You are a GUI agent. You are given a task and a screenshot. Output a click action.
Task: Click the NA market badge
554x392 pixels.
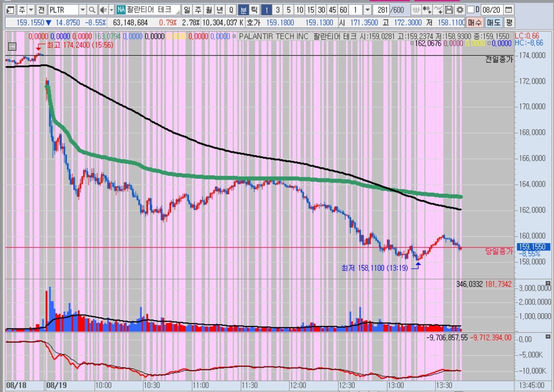point(121,10)
